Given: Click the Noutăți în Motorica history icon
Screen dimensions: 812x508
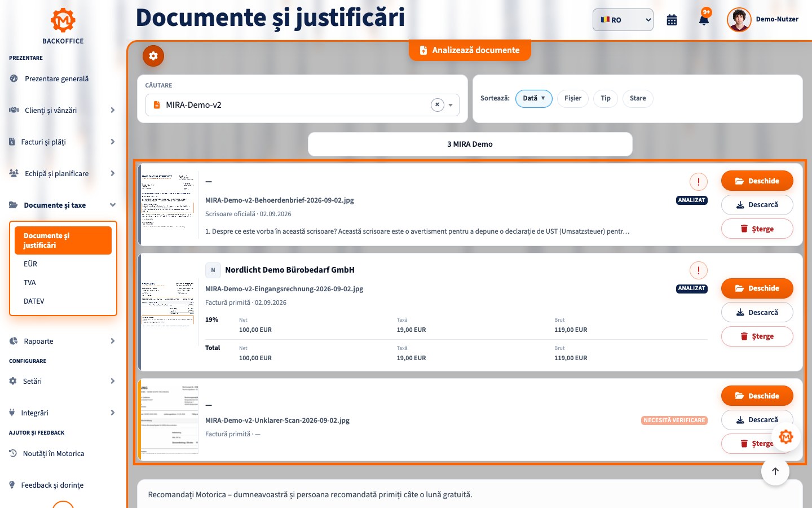Looking at the screenshot, I should pyautogui.click(x=13, y=453).
